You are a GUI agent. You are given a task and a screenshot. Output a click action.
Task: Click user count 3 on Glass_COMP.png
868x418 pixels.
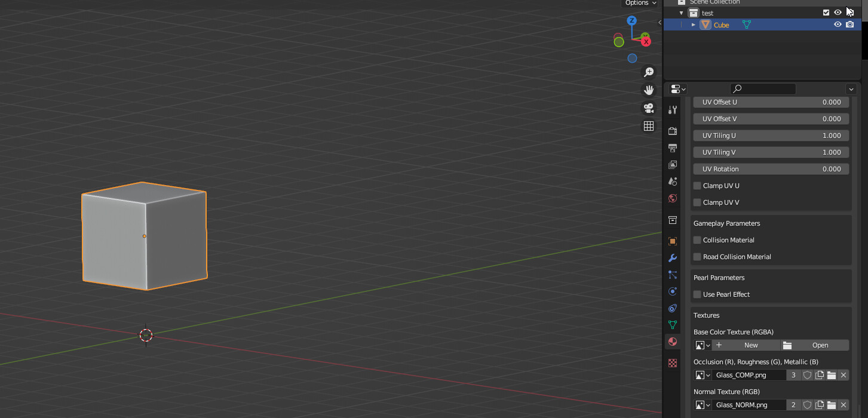point(793,375)
